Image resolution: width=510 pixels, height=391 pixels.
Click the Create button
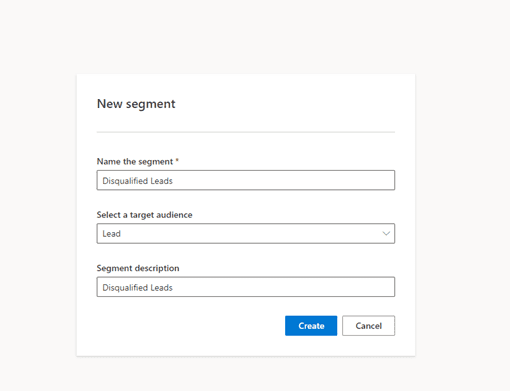(x=311, y=326)
